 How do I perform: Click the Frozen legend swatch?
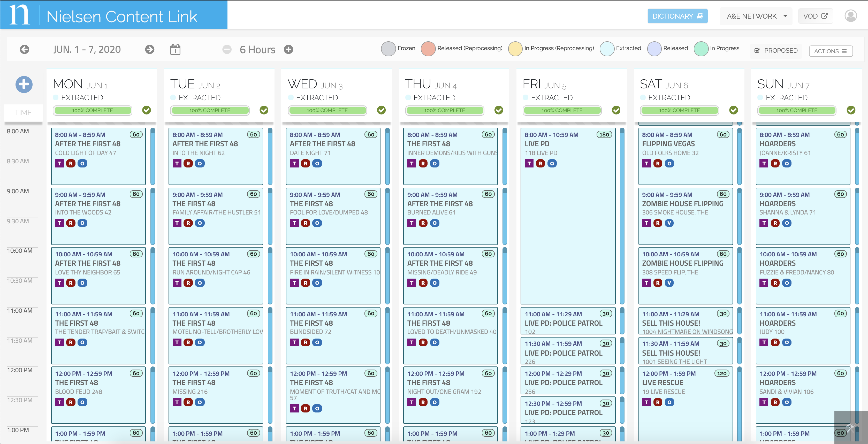(388, 49)
